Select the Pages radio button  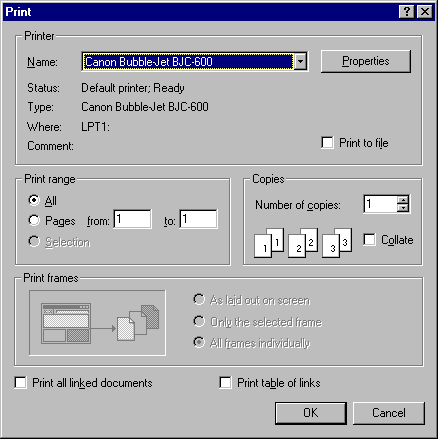click(x=34, y=220)
